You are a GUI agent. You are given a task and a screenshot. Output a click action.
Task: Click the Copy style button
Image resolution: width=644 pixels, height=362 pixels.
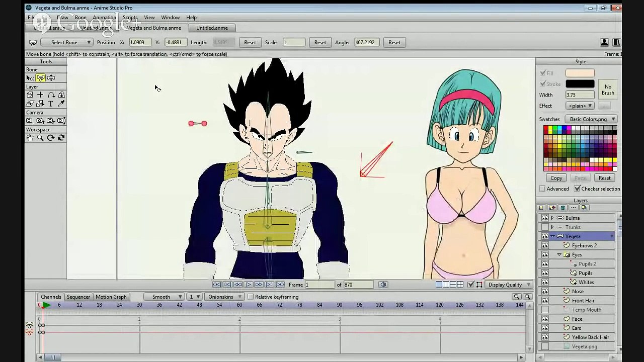pos(556,178)
